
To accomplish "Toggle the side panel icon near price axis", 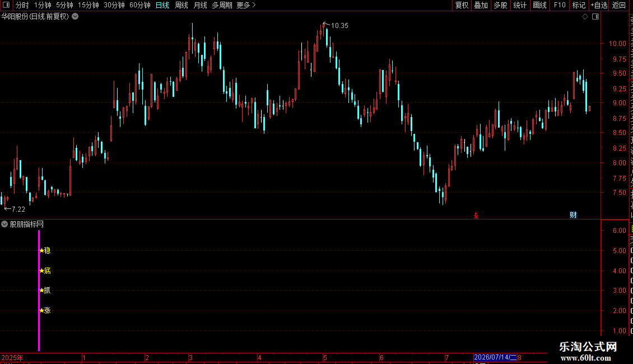I will [595, 17].
